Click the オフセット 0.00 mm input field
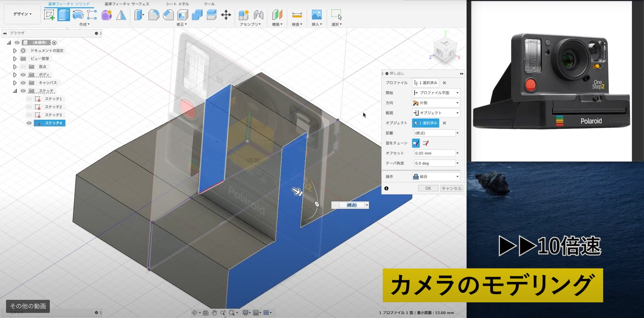Viewport: 644px width, 318px height. (x=435, y=153)
